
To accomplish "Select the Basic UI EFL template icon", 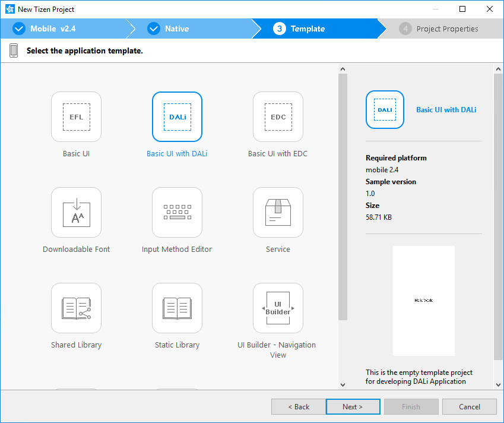I will click(x=76, y=117).
